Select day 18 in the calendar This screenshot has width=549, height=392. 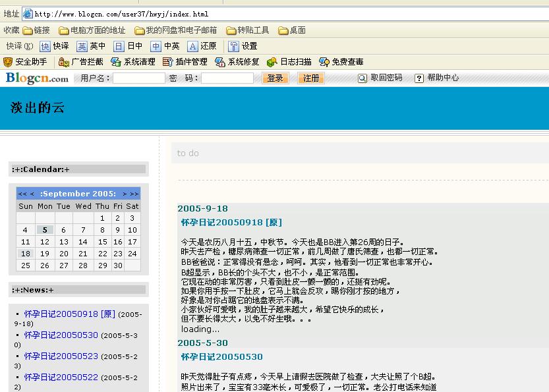click(x=25, y=254)
